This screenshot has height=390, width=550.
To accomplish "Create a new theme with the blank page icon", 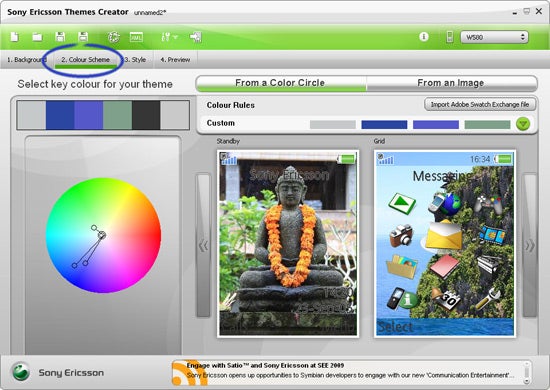I will point(14,37).
